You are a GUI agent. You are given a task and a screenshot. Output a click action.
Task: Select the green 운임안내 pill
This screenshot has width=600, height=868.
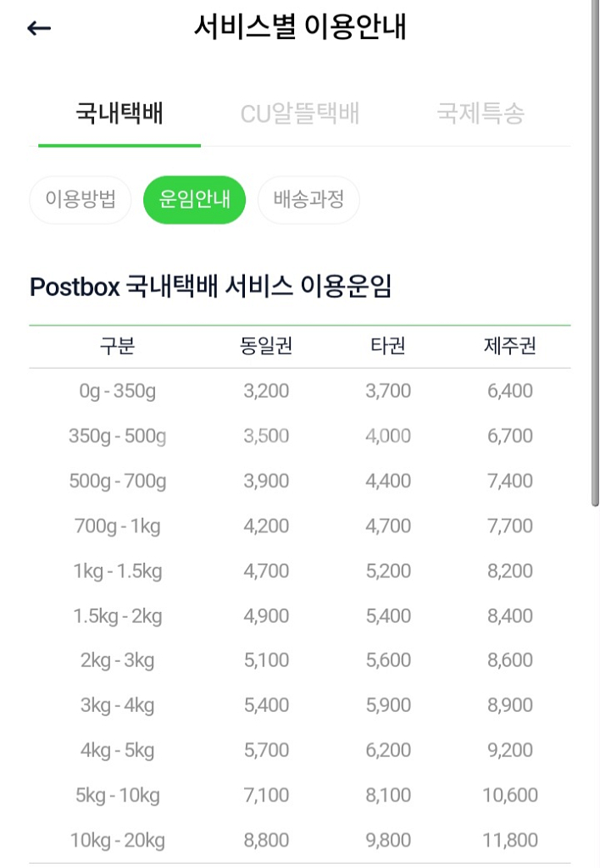point(194,199)
